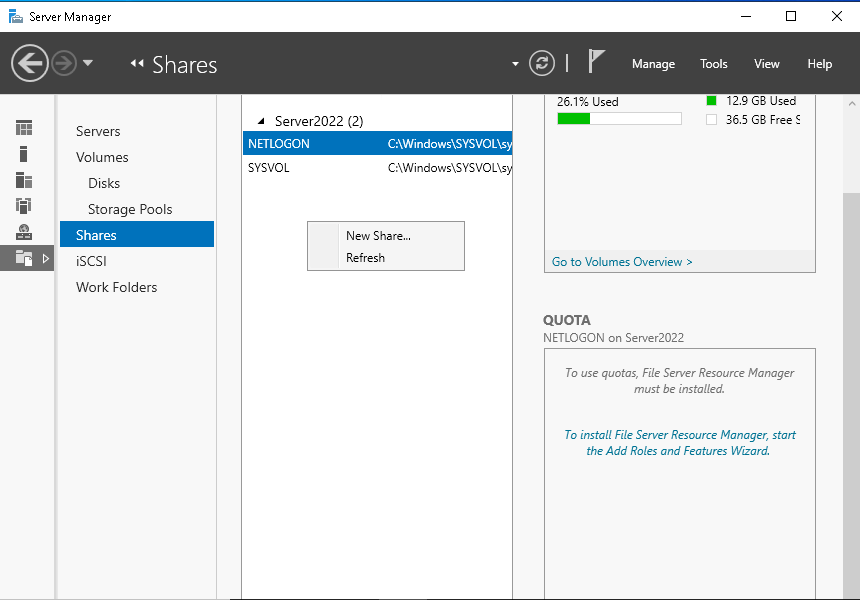Open the navigation history dropdown arrow
This screenshot has height=600, width=860.
[x=88, y=63]
